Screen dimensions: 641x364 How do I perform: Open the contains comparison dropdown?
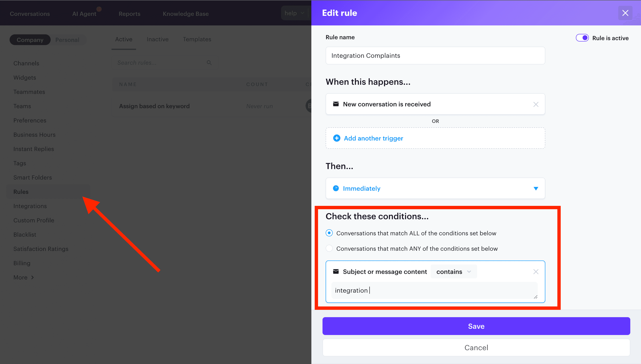tap(453, 271)
